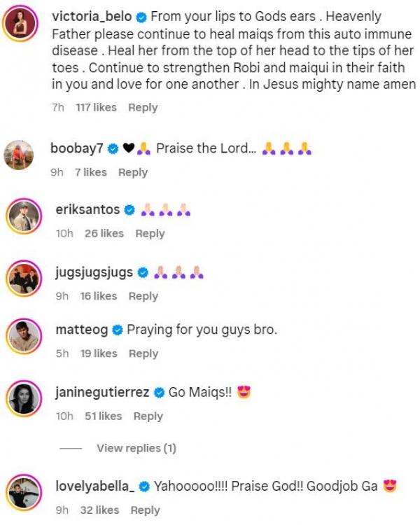Open the lovelyabella_ username link

94,485
